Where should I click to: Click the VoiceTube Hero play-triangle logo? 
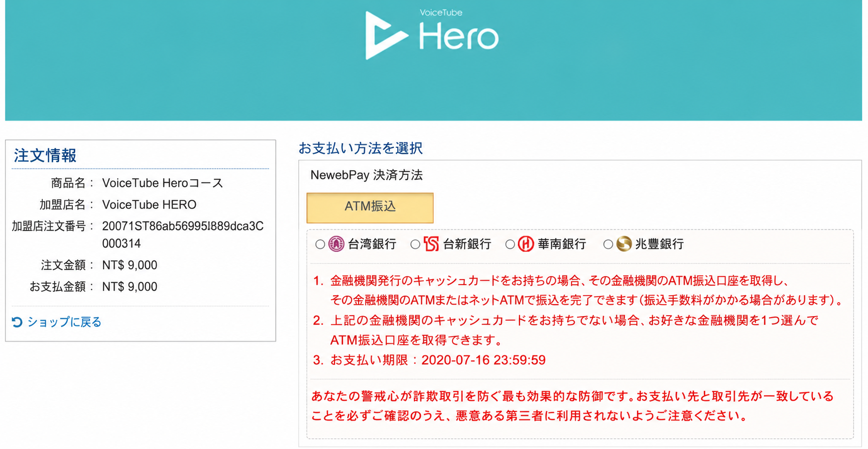coord(385,35)
